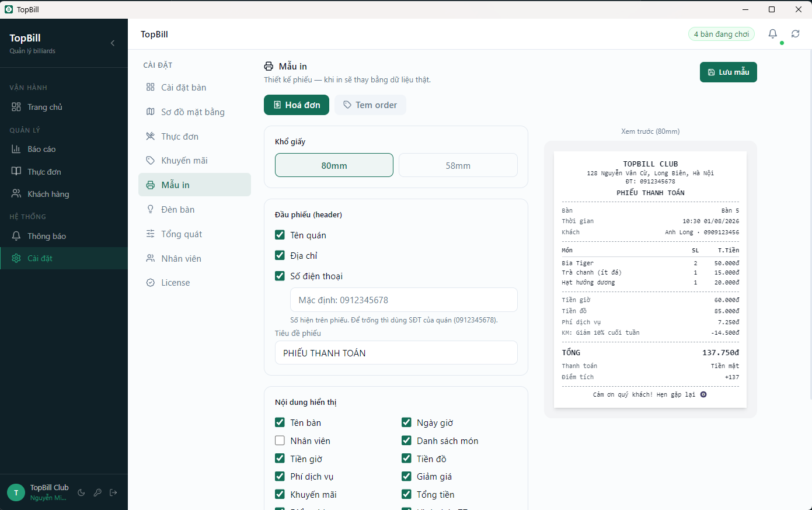Toggle dark mode with the moon icon
The image size is (812, 510).
[x=81, y=492]
